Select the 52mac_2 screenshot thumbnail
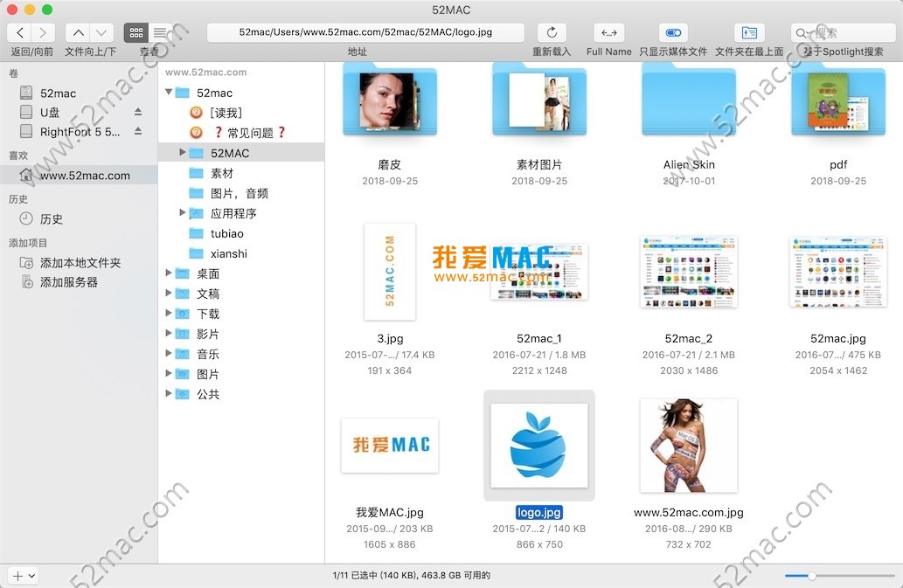903x588 pixels. tap(689, 272)
